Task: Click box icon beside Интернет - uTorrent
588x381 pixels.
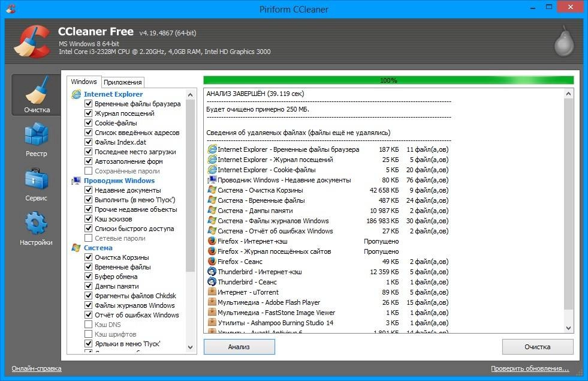Action: point(212,292)
